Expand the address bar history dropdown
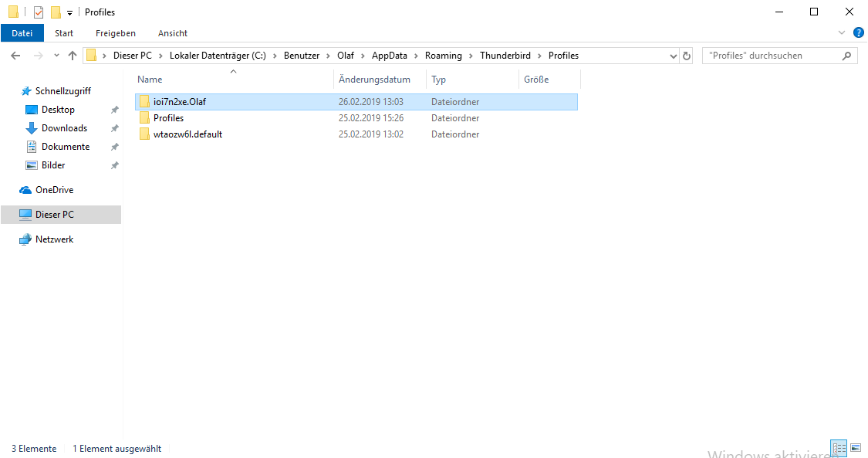 (x=673, y=56)
